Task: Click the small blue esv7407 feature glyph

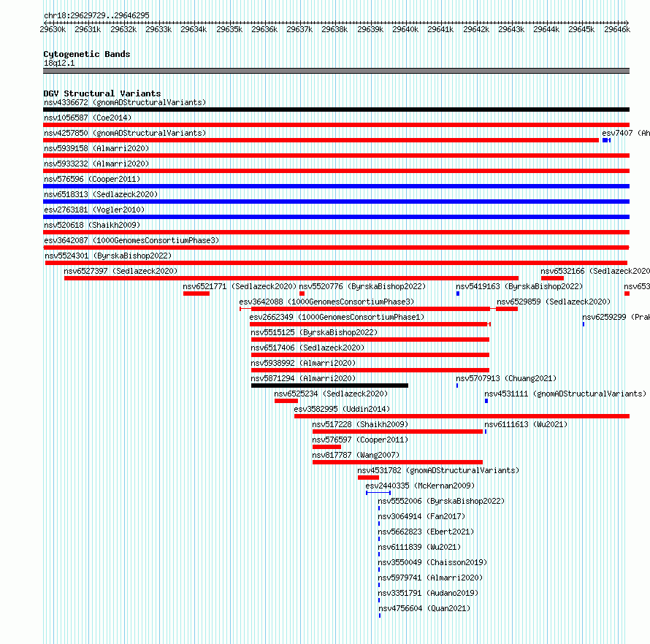Action: pyautogui.click(x=606, y=140)
